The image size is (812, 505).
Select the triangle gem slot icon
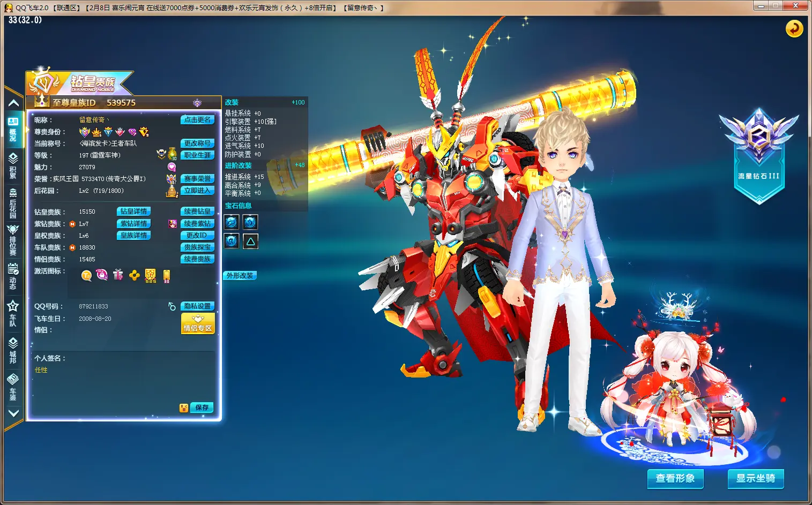click(250, 241)
